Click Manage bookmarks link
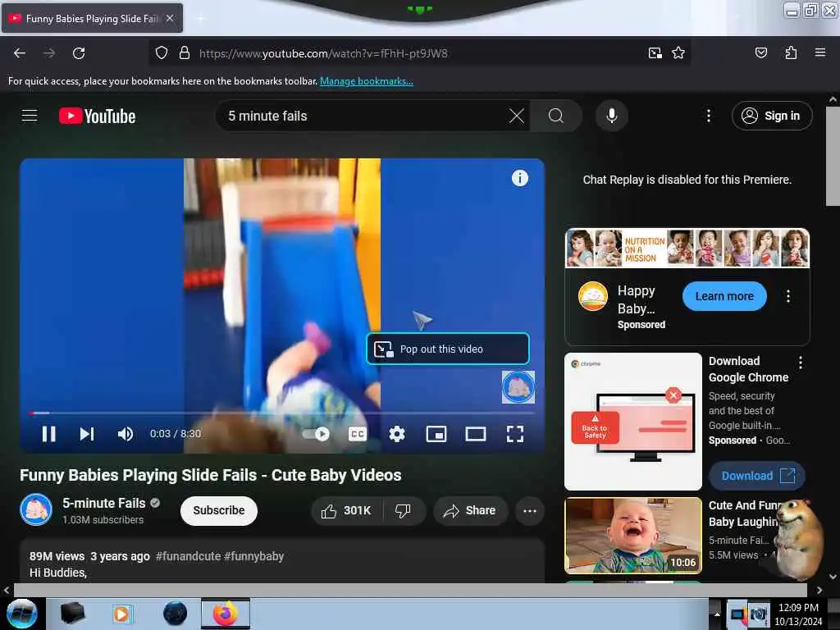 tap(367, 81)
